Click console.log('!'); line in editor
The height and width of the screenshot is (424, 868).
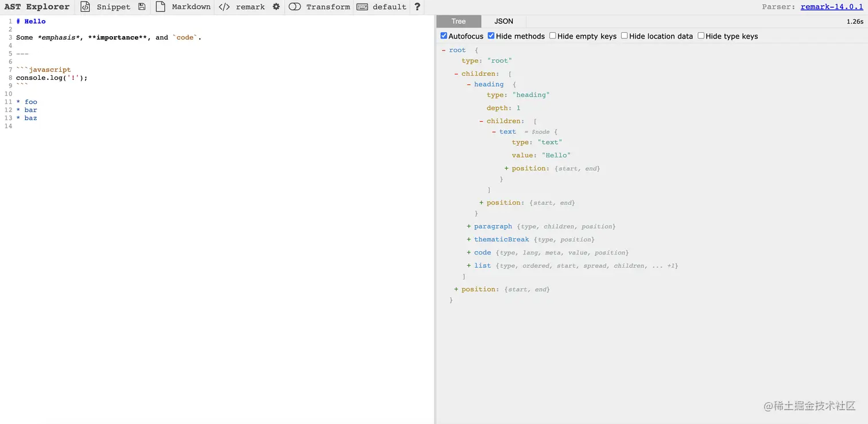point(52,78)
